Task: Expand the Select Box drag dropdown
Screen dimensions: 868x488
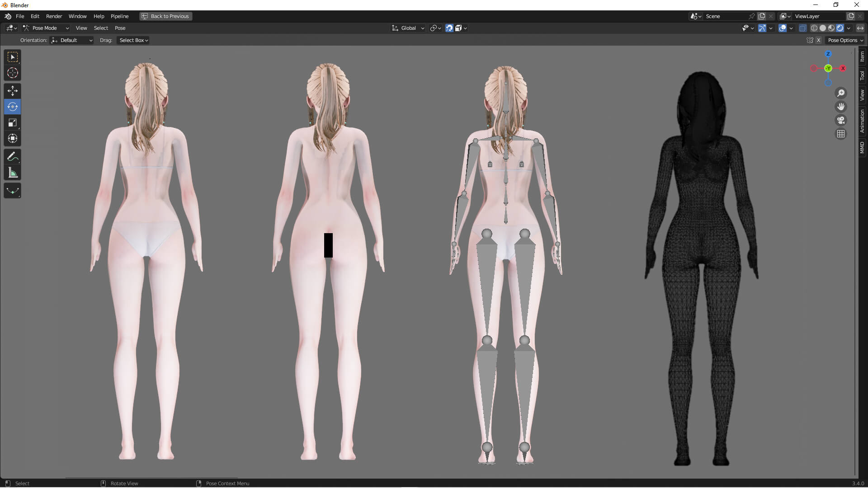Action: tap(133, 40)
